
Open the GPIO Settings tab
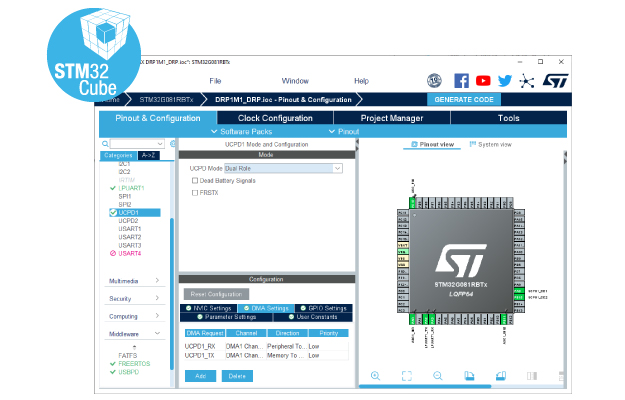(324, 308)
